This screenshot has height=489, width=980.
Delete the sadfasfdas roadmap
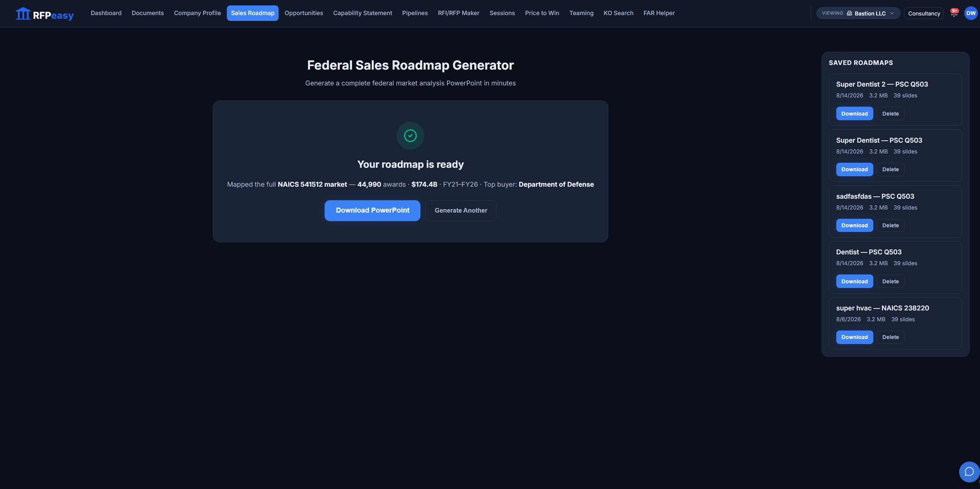(x=890, y=225)
